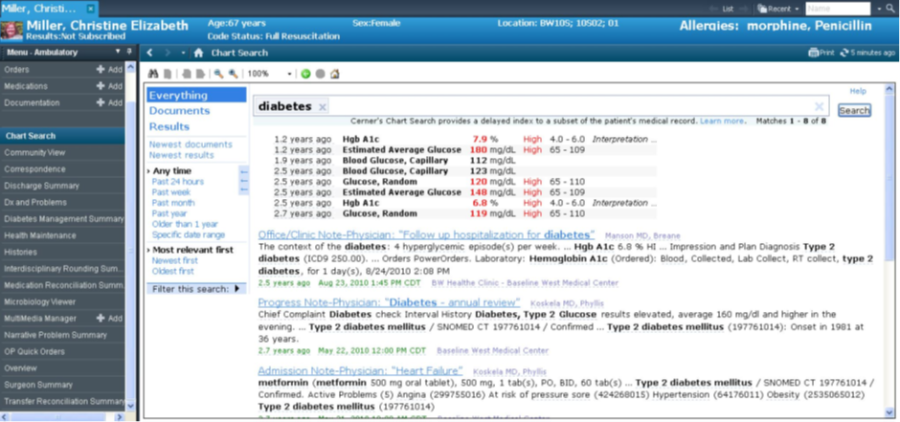Screen dimensions: 900x422
Task: Click the binoculars find icon in toolbar
Action: 154,74
